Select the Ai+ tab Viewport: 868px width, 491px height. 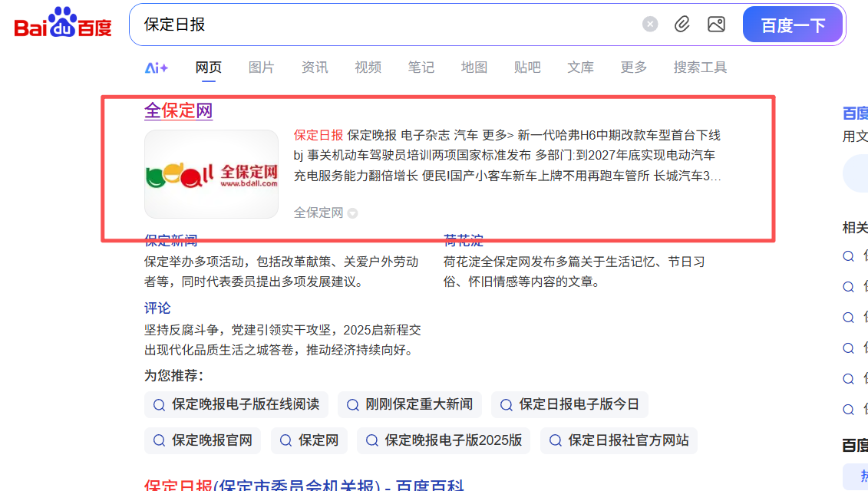tap(157, 68)
